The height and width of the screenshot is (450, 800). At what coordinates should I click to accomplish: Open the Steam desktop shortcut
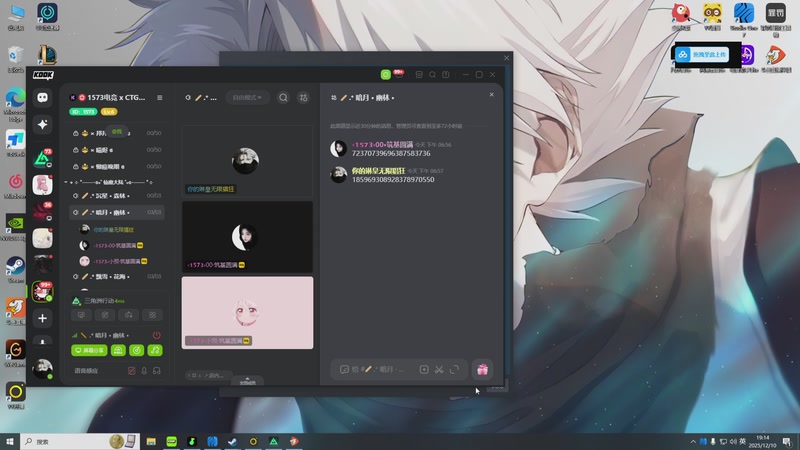(x=15, y=269)
